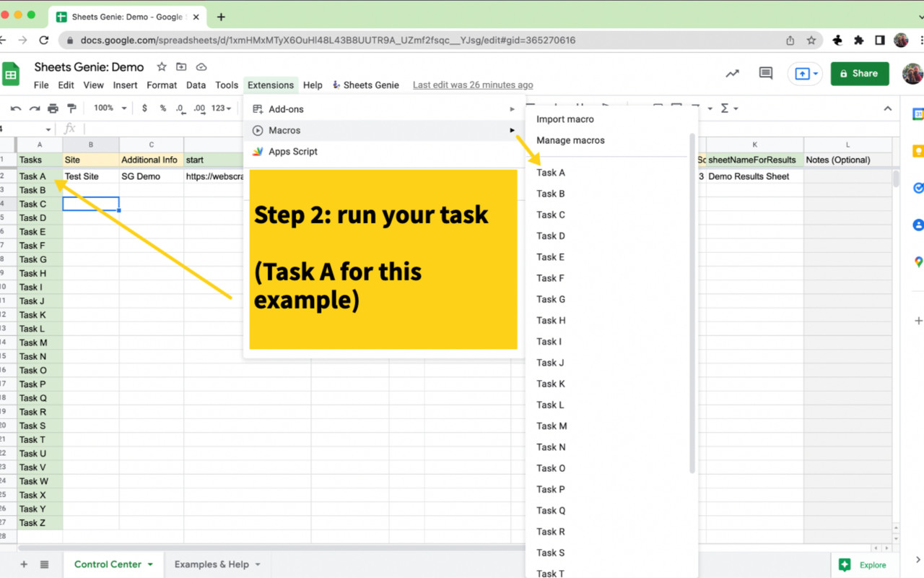Check cloud document status icon
Viewport: 924px width, 578px height.
[x=201, y=66]
